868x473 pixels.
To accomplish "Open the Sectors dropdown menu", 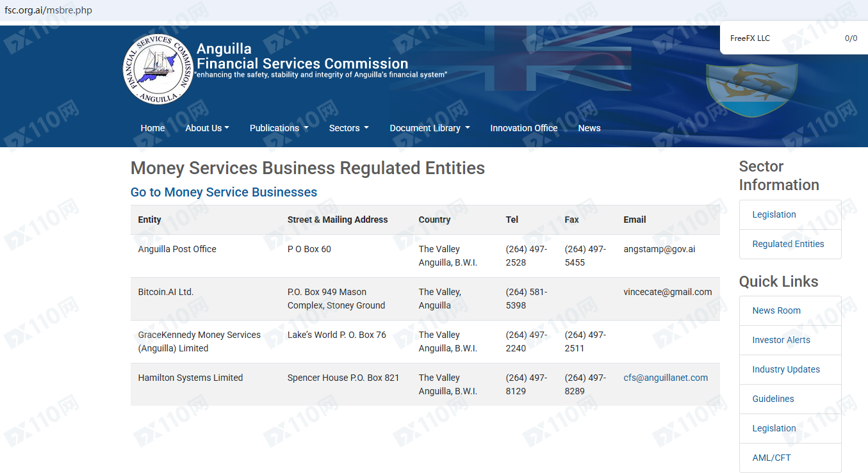I will click(348, 128).
